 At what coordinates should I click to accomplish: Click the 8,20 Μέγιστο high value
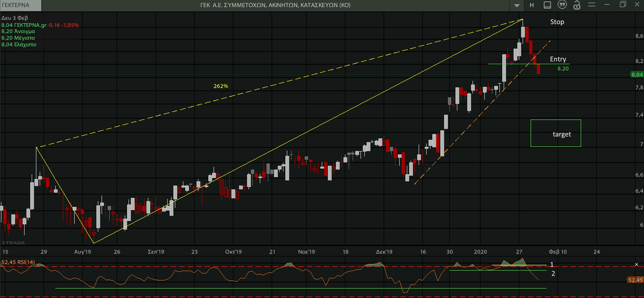pos(18,38)
